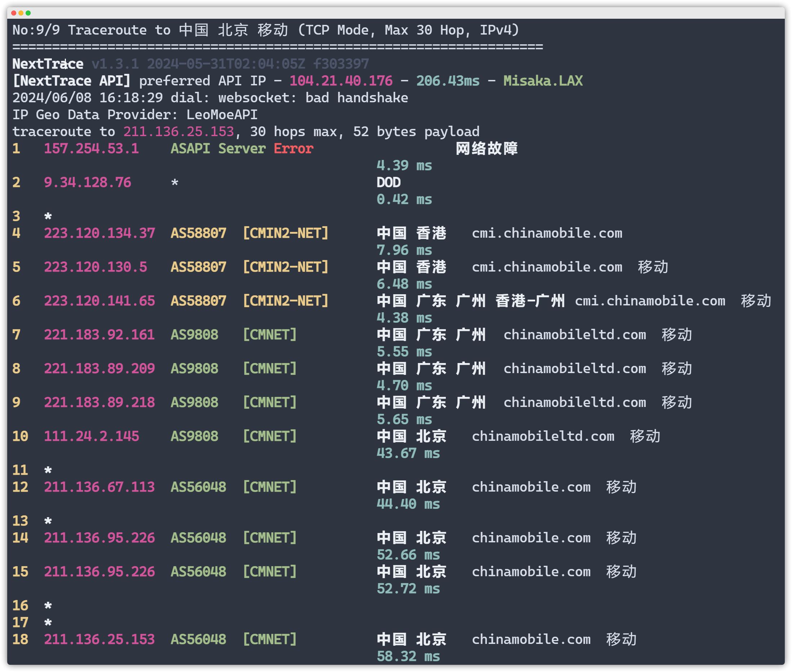Click the yellow minimize window button
The height and width of the screenshot is (672, 792).
[21, 13]
